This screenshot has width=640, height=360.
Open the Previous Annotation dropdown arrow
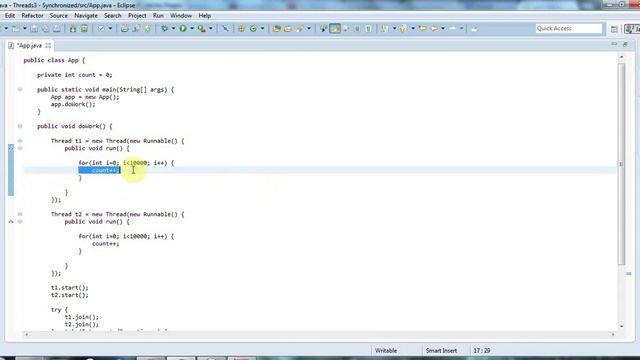413,29
